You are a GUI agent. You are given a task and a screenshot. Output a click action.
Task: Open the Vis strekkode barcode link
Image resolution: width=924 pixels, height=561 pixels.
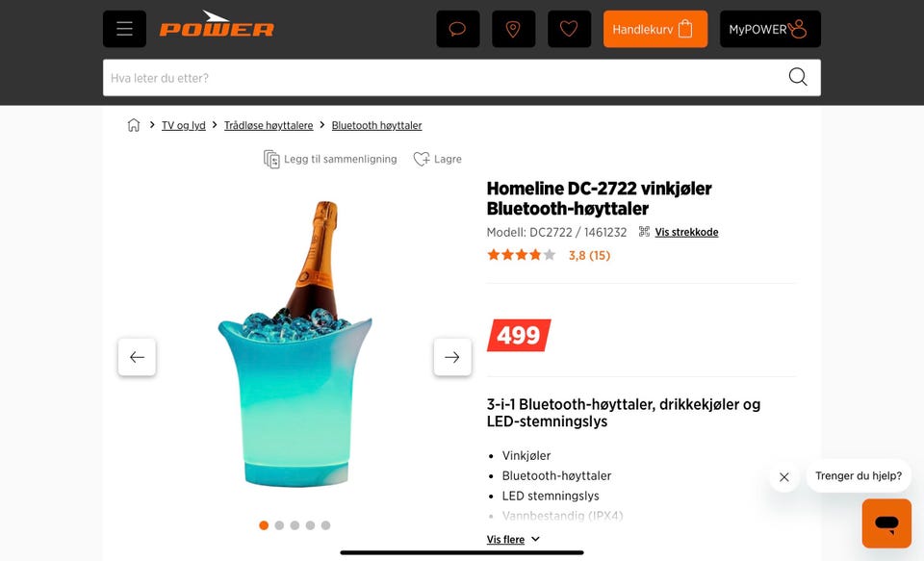[686, 232]
